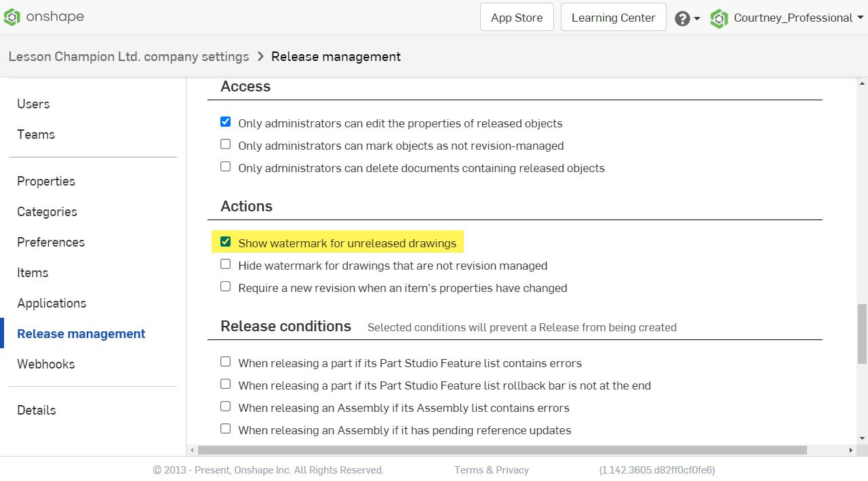
Task: Enable Hide watermark for non revision managed drawings
Action: [225, 264]
